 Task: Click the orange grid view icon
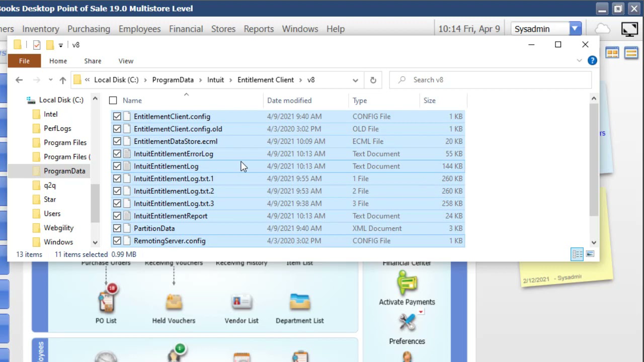(612, 53)
